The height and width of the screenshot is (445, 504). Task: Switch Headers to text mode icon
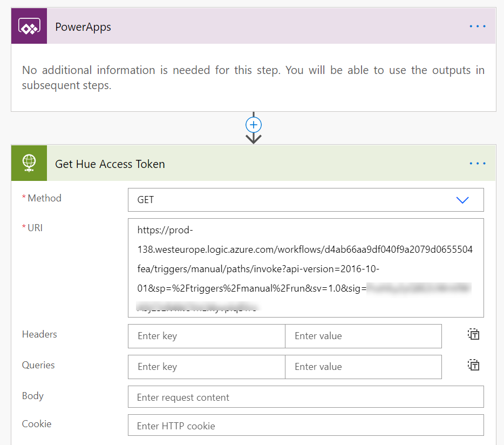point(473,334)
